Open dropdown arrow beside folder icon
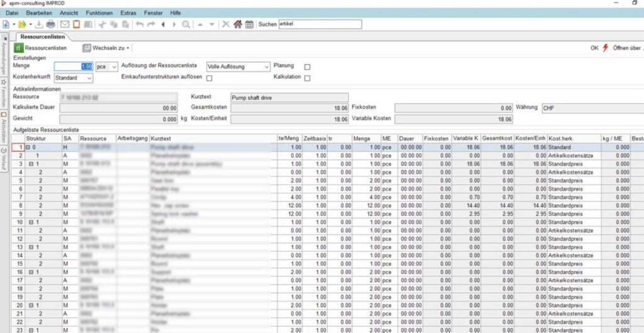Screen dimensions: 644x333 point(30,25)
